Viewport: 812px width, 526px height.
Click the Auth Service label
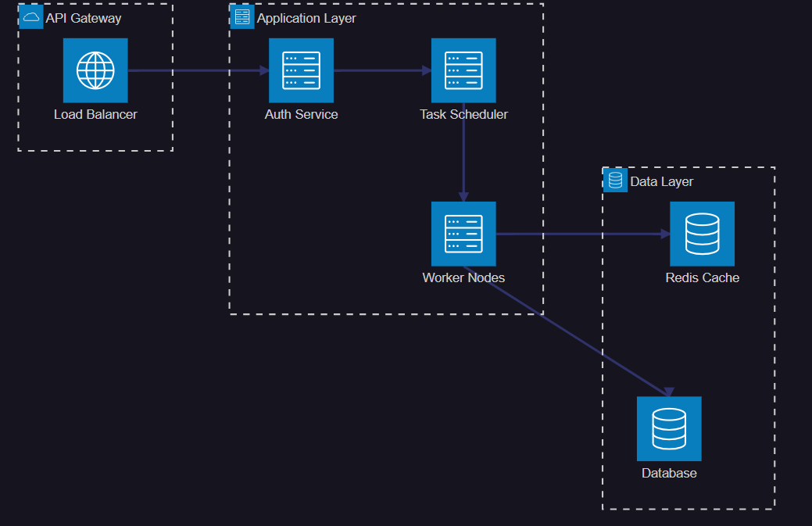(301, 114)
